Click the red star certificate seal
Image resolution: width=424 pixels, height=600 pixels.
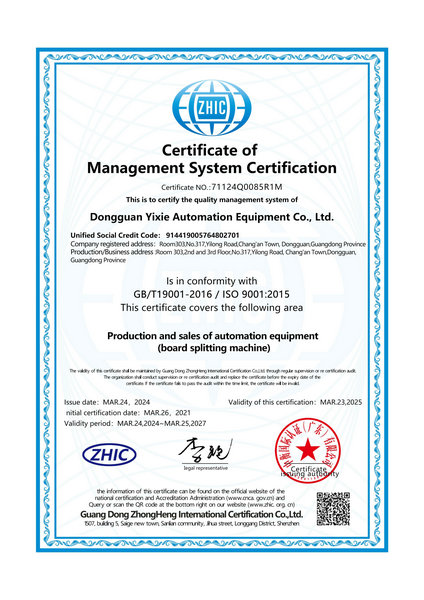click(308, 450)
